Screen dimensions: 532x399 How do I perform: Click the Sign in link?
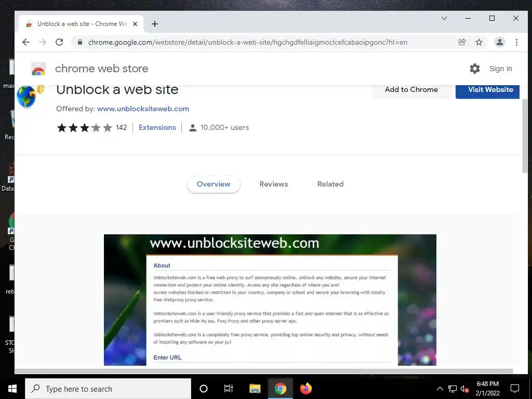(500, 69)
